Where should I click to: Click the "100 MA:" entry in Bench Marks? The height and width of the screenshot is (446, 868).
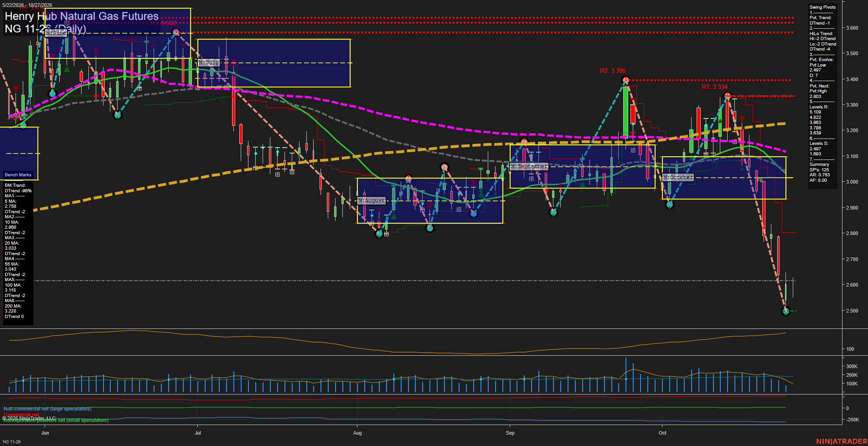pos(13,285)
